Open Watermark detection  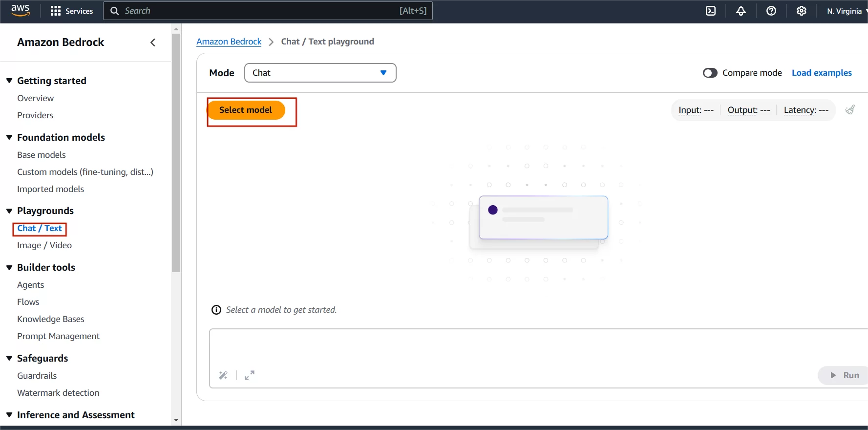pyautogui.click(x=58, y=393)
